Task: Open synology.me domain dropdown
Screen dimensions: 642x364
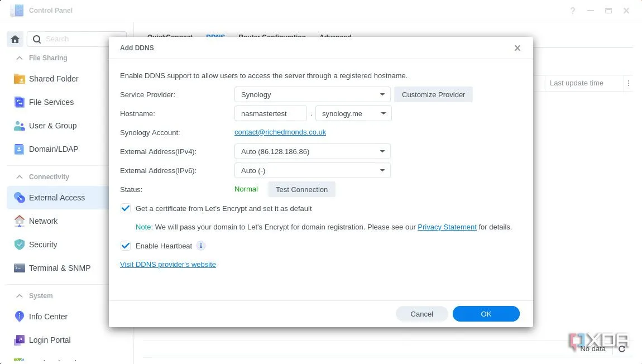Action: point(353,113)
